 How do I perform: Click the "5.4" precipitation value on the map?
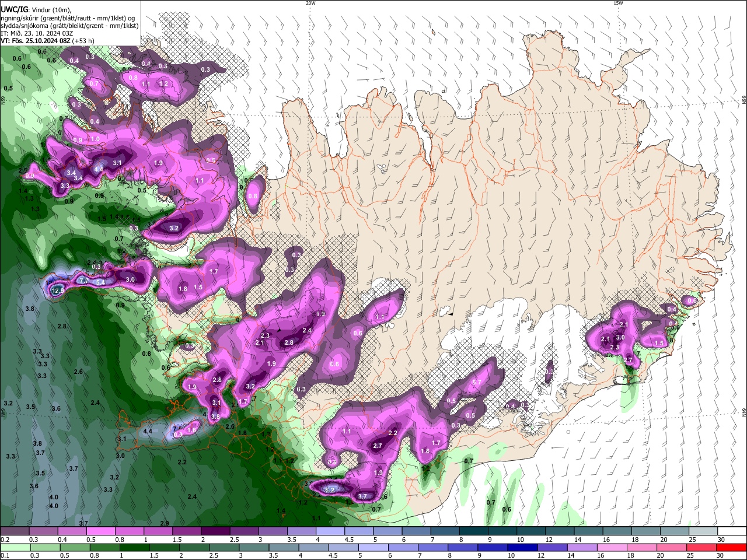click(x=100, y=282)
